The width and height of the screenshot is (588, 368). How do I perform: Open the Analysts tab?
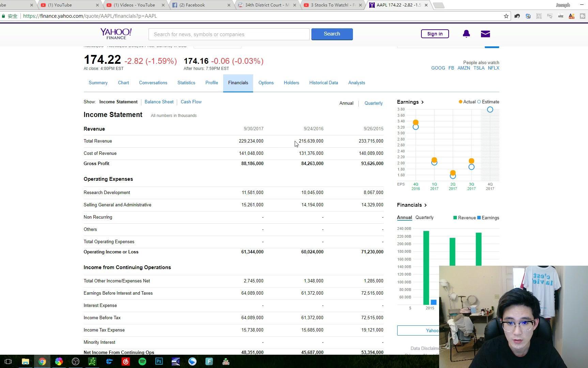(357, 83)
